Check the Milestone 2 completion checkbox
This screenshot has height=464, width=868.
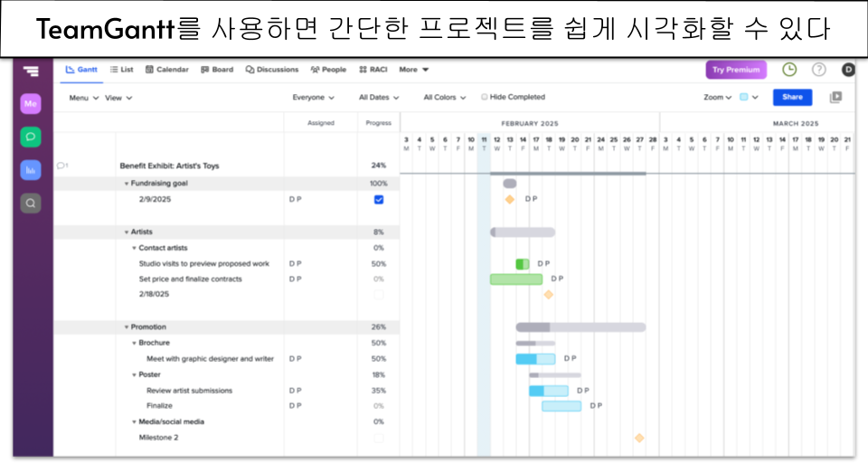tap(379, 438)
